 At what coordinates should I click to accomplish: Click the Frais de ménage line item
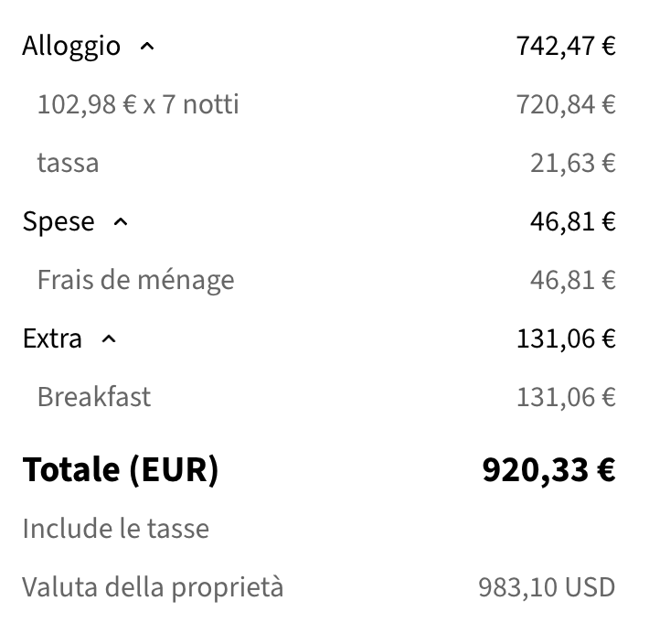[135, 280]
